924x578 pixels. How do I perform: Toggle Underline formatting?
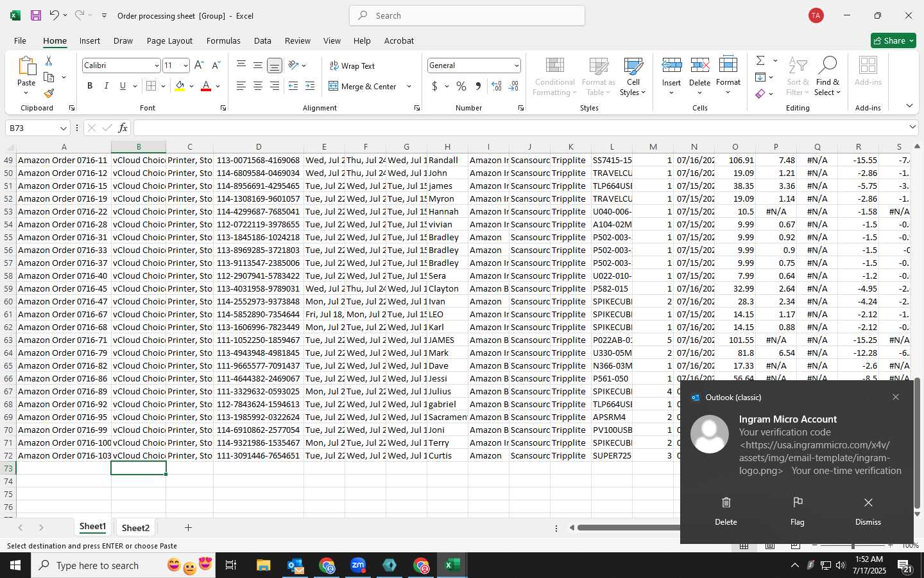point(123,86)
